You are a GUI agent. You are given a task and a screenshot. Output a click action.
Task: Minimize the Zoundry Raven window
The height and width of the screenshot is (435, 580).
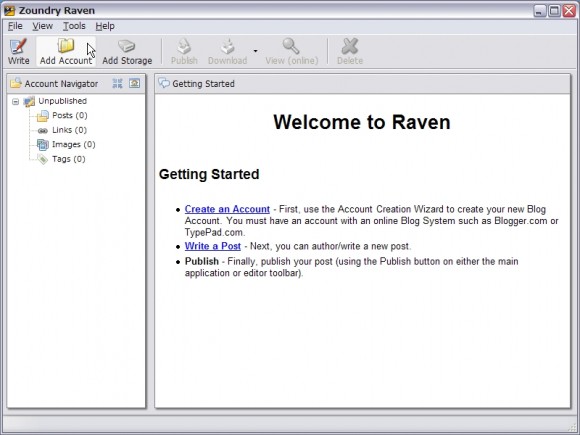pos(540,11)
